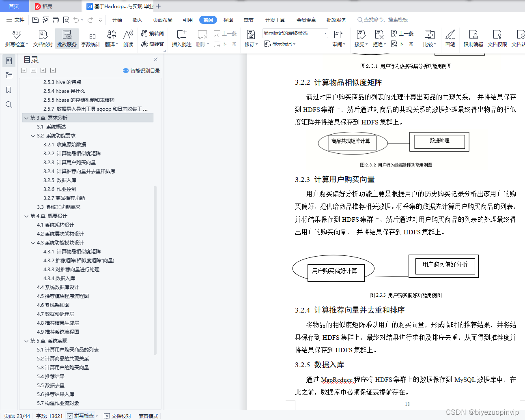Expand all outline levels icon in 目录 panel

(43, 71)
